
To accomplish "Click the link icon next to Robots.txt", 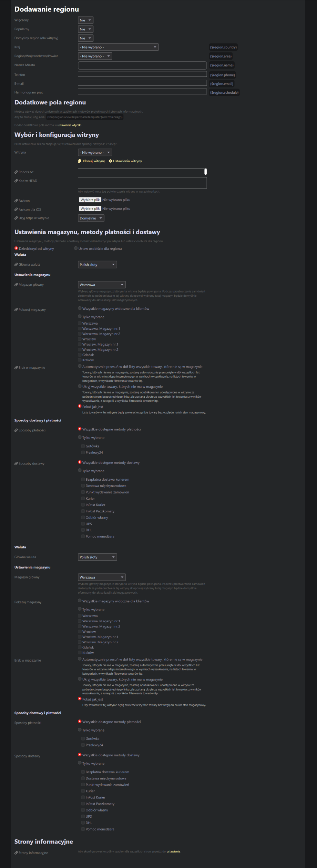I will (16, 172).
